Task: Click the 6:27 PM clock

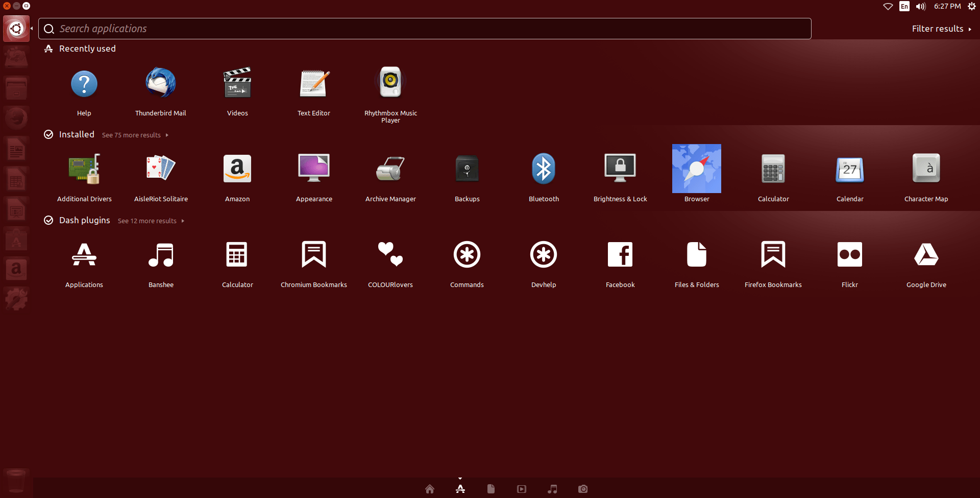Action: (x=947, y=6)
